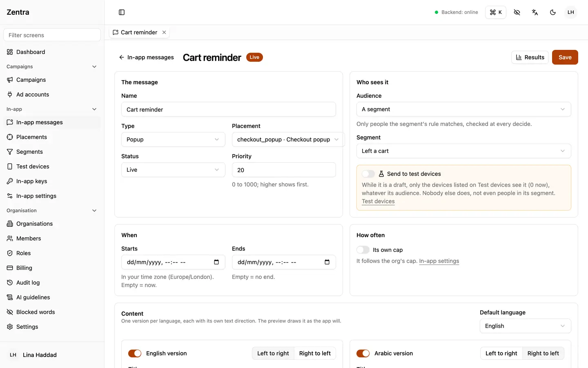
Task: Click the Settings gear icon in sidebar
Action: coord(10,327)
